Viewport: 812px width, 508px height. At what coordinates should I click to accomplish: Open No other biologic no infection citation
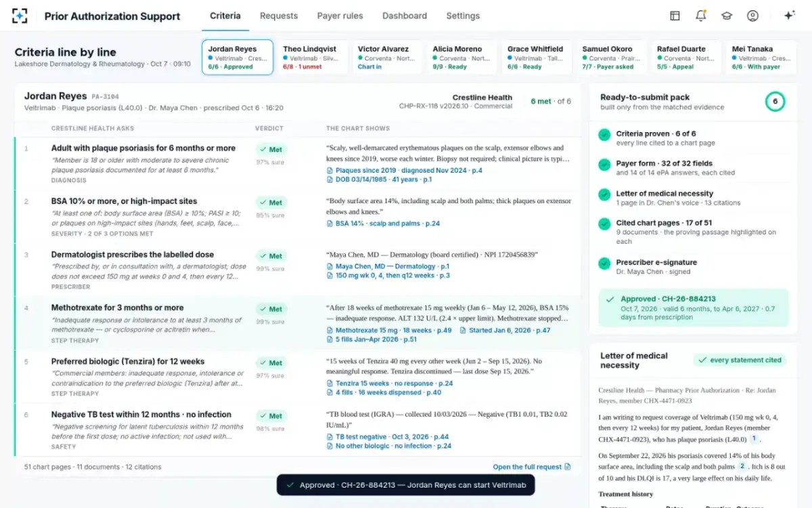tap(388, 446)
